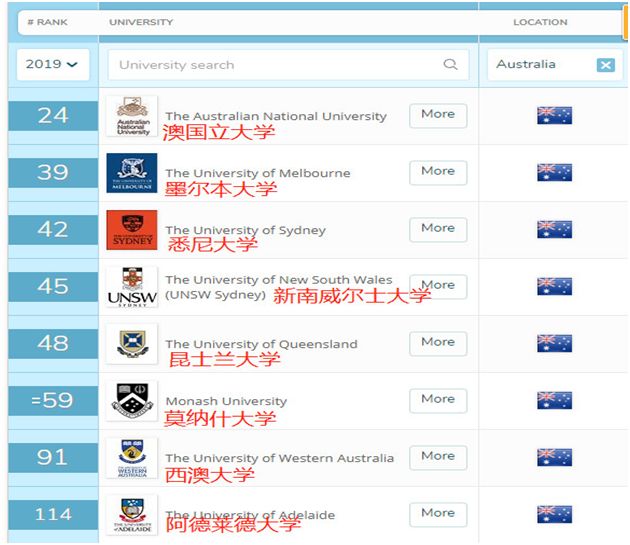
Task: Open The University of Melbourne link
Action: click(x=258, y=173)
